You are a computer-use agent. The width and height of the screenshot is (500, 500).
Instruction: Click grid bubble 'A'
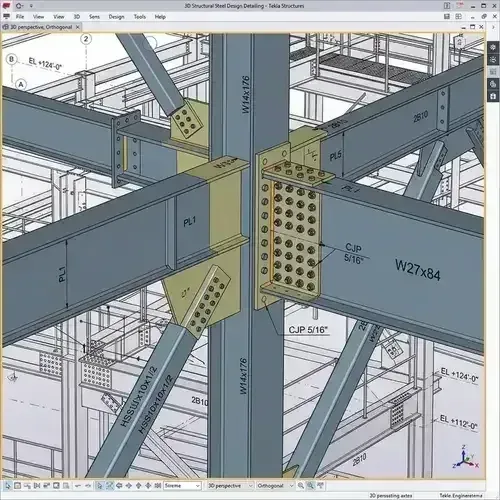[x=21, y=84]
